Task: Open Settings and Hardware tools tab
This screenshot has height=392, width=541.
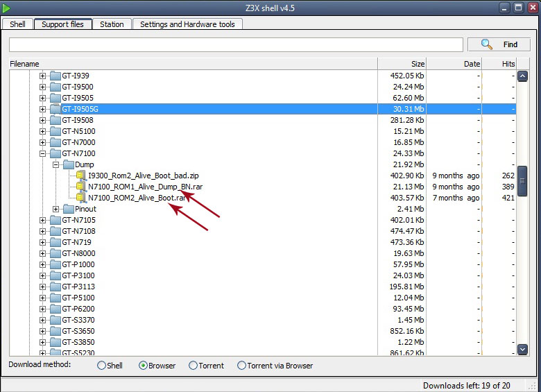Action: [x=187, y=24]
